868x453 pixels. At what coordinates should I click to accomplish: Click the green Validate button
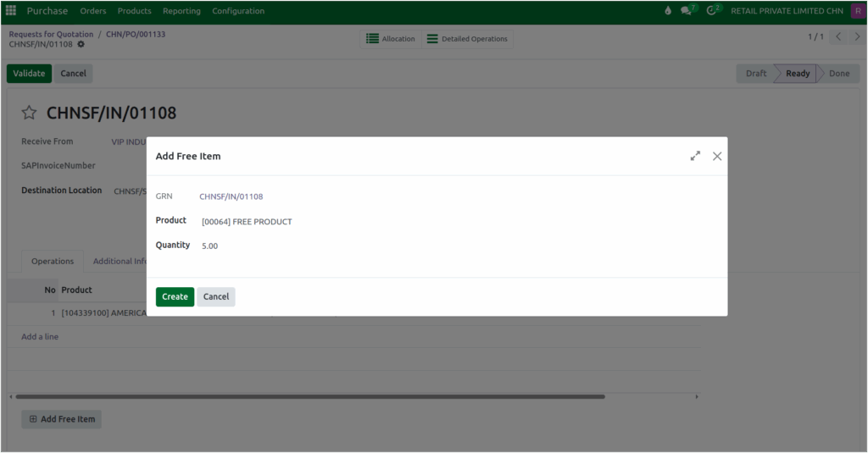pos(29,74)
